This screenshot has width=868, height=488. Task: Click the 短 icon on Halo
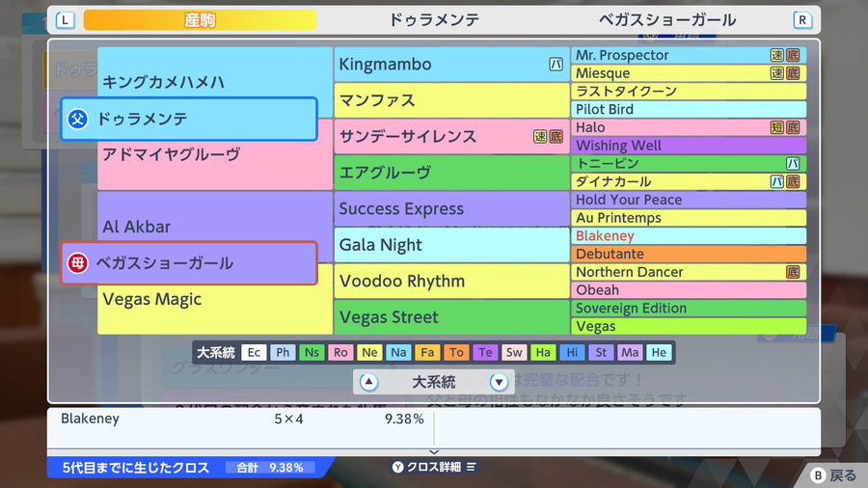click(x=777, y=127)
